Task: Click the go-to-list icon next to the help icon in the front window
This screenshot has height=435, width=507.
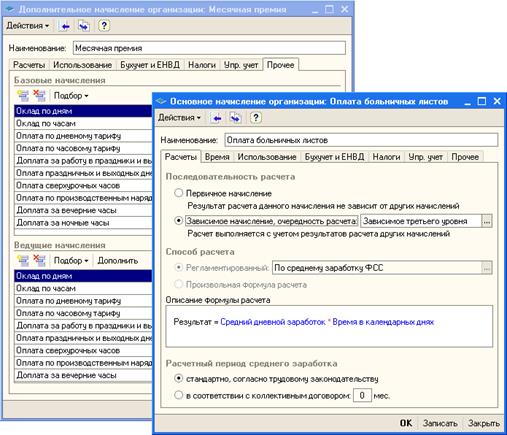Action: tap(235, 118)
